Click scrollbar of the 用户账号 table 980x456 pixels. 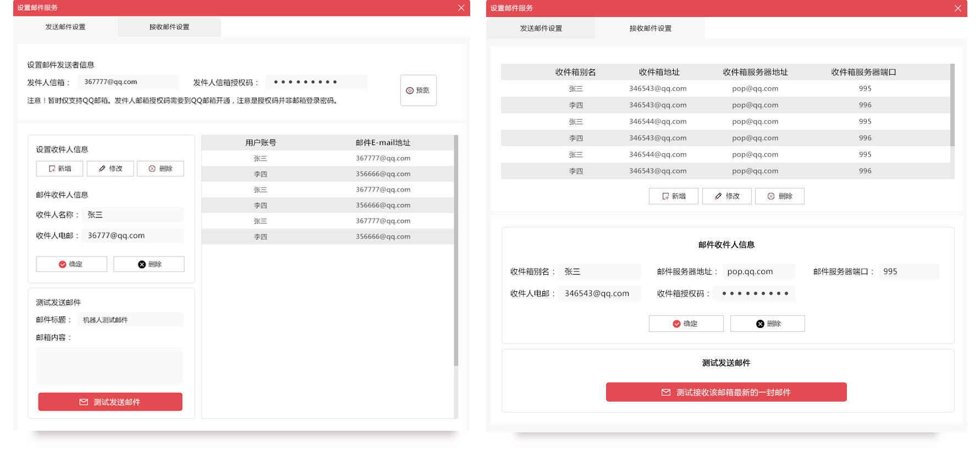coord(456,250)
